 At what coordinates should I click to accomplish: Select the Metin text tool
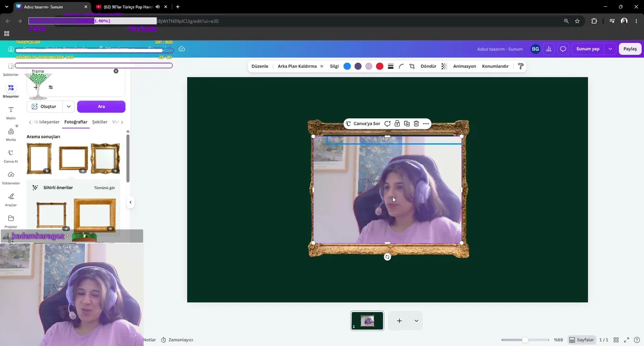click(11, 112)
